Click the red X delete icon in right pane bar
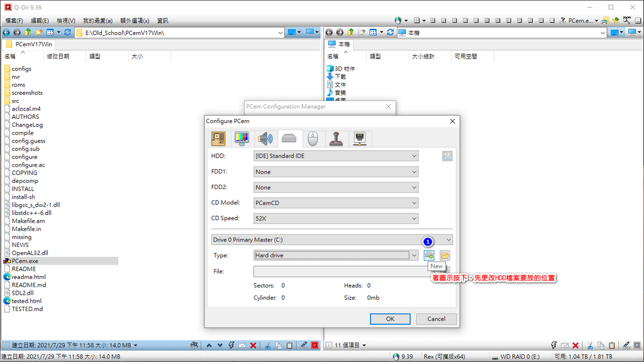 click(x=575, y=346)
